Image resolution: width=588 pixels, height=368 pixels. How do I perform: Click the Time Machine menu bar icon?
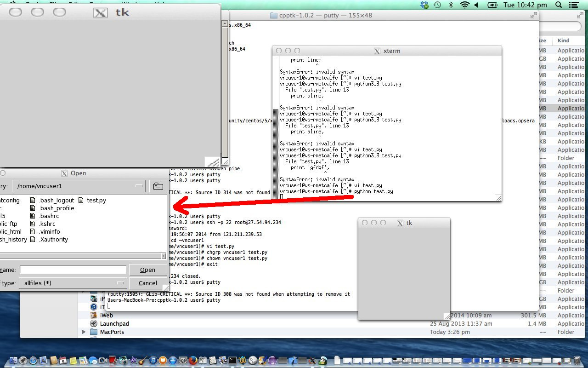click(x=437, y=5)
